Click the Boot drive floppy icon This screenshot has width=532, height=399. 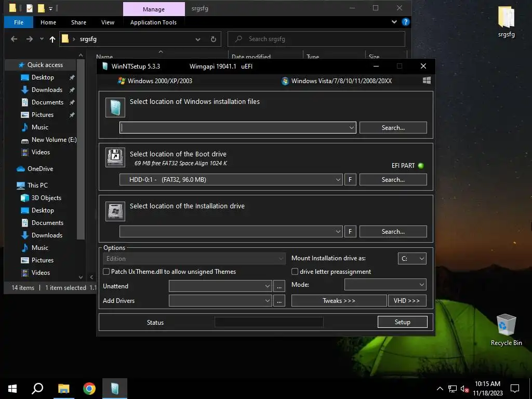(115, 157)
